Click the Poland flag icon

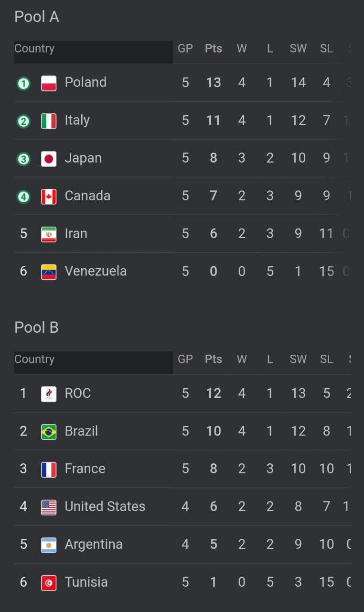pos(49,83)
